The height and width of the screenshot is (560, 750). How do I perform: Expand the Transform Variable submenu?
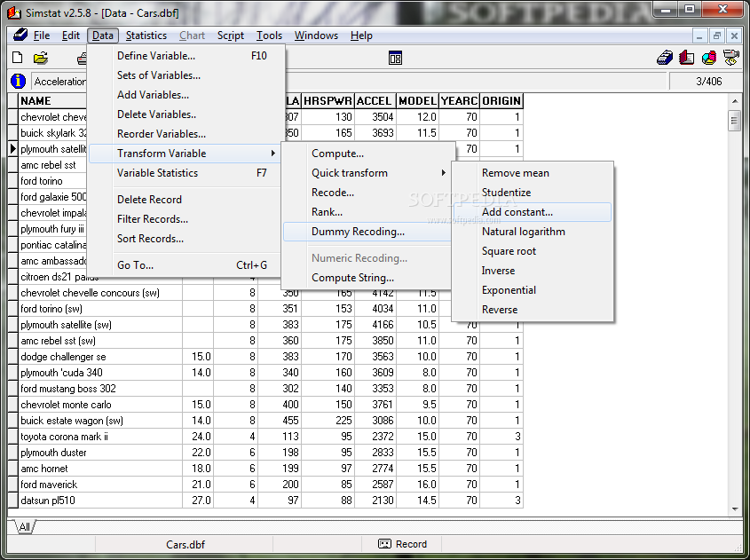(x=185, y=154)
